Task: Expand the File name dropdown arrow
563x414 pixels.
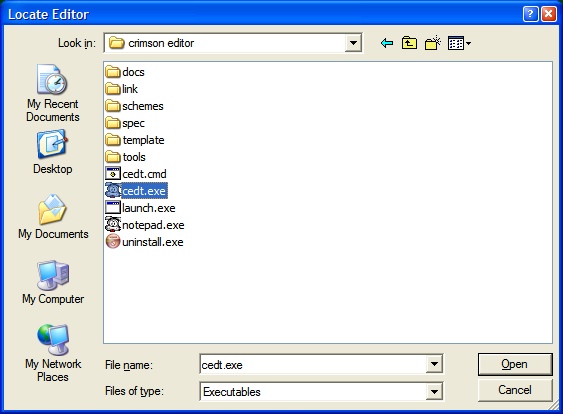Action: (x=434, y=364)
